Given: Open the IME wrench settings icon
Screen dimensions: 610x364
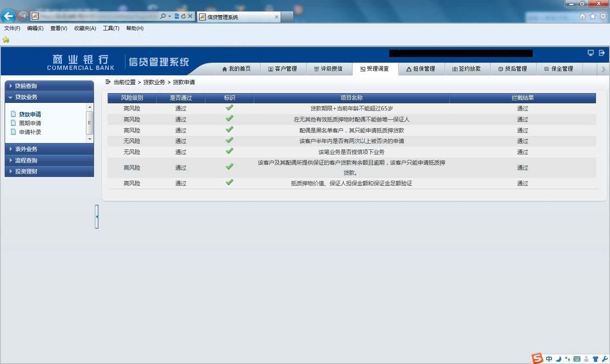Looking at the screenshot, I should [604, 359].
